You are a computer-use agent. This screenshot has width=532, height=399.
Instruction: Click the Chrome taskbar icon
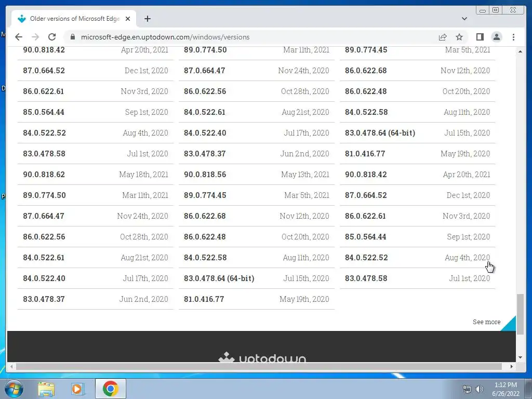coord(110,389)
